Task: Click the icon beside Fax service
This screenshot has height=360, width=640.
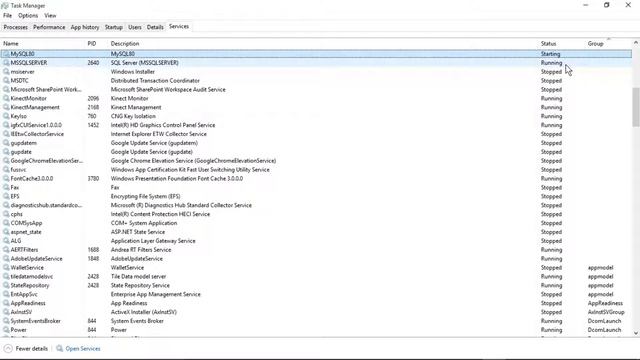Action: (6, 187)
